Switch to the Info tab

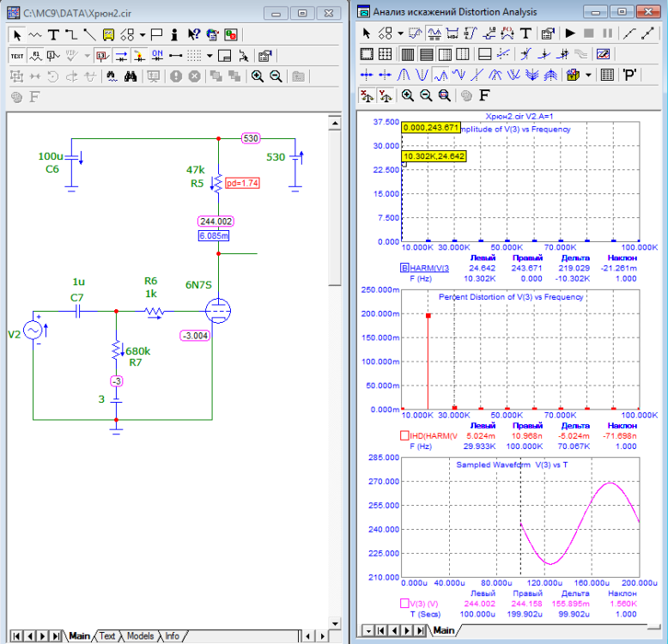click(x=173, y=636)
